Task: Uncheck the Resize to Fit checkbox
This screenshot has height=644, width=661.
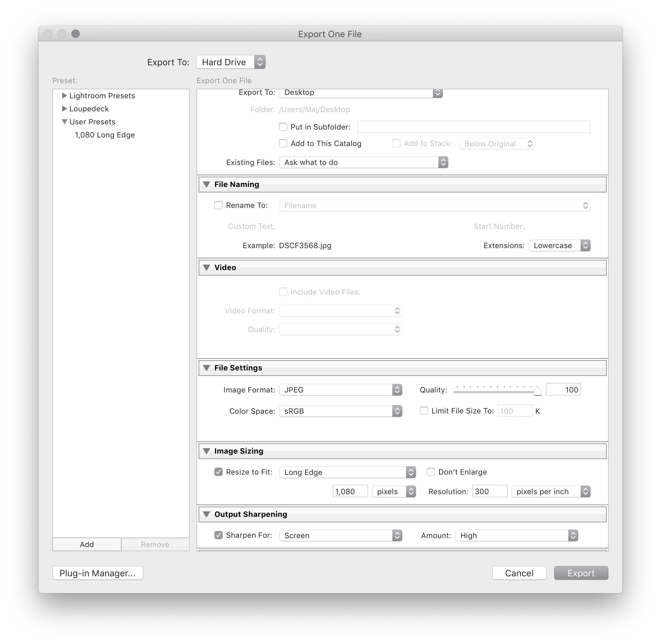Action: [x=219, y=472]
